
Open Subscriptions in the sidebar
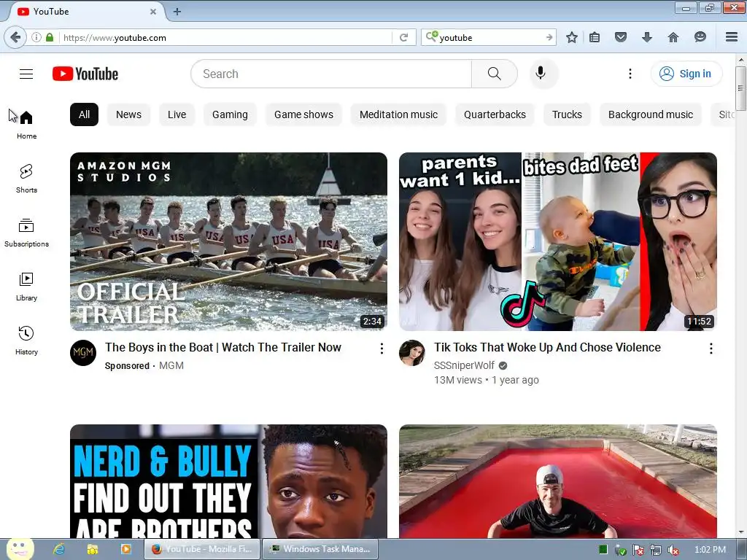click(26, 233)
